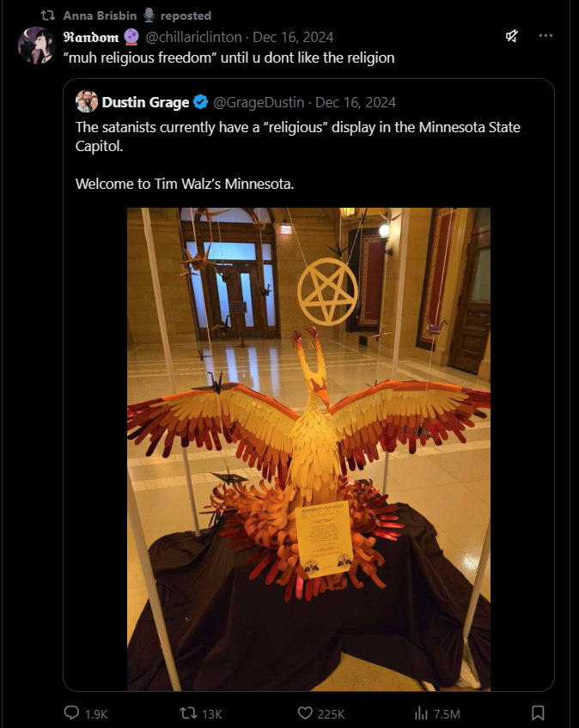
Task: Open the reply comment icon
Action: (71, 713)
